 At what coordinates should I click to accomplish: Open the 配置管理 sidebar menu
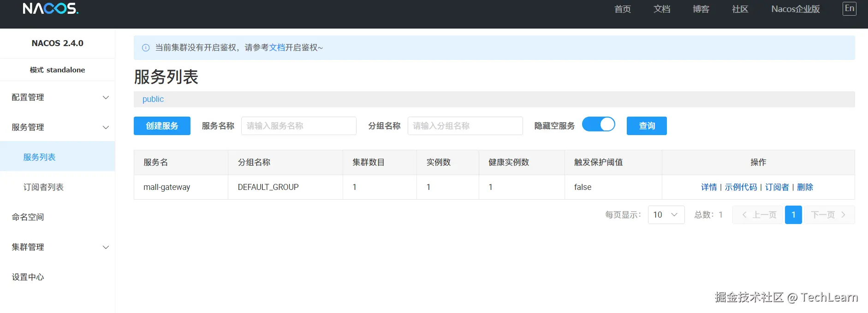point(57,97)
